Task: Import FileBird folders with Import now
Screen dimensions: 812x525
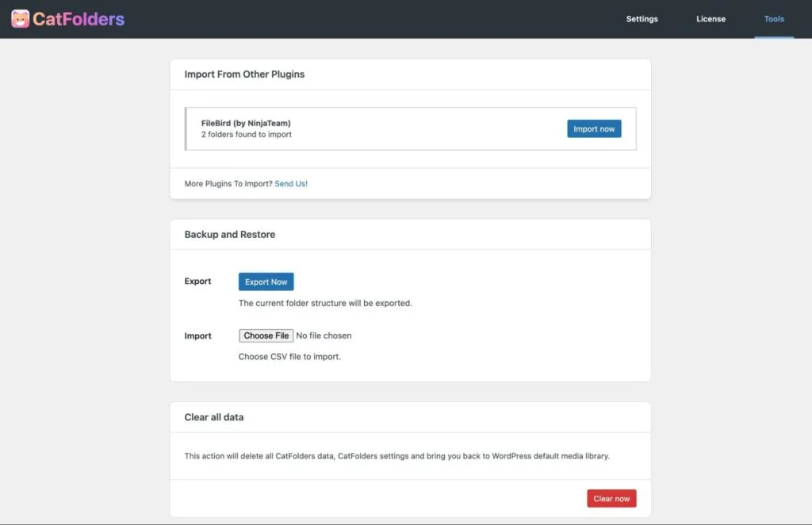Action: point(594,129)
